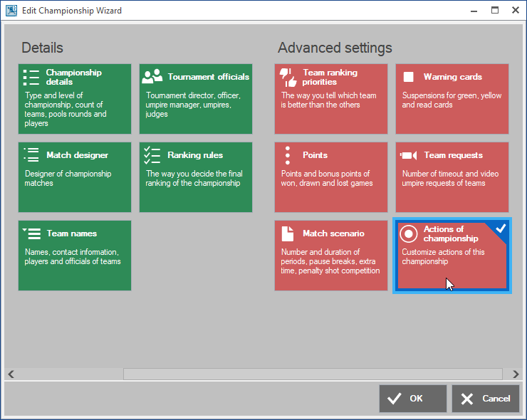Open the Warning cards tile
The height and width of the screenshot is (420, 527).
coord(452,99)
